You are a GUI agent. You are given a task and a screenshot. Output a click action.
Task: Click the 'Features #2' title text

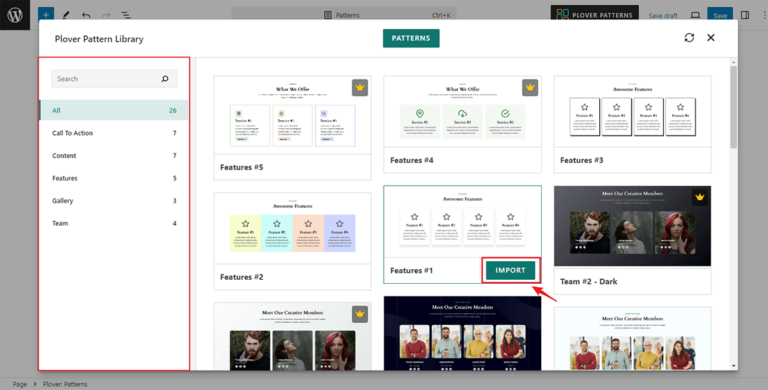pyautogui.click(x=241, y=277)
